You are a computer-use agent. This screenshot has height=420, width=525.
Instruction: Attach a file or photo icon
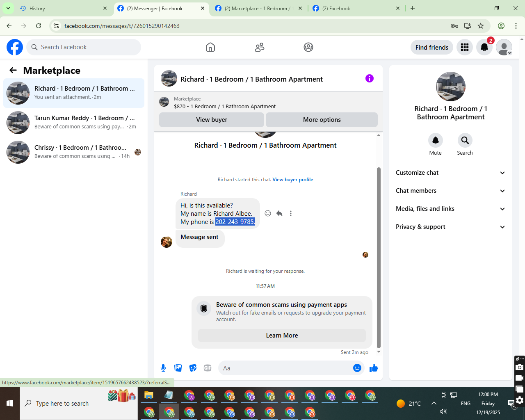(178, 368)
